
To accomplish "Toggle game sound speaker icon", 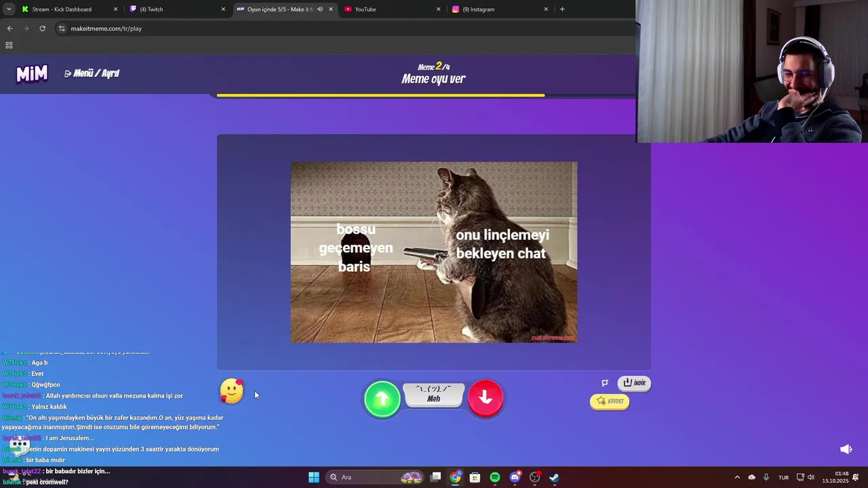I will click(846, 449).
